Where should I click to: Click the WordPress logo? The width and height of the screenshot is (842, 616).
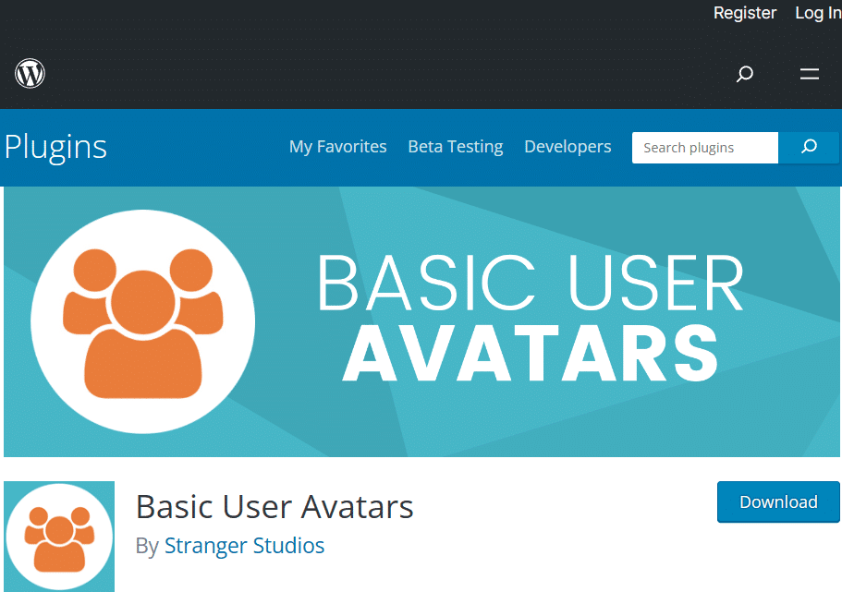pos(29,74)
